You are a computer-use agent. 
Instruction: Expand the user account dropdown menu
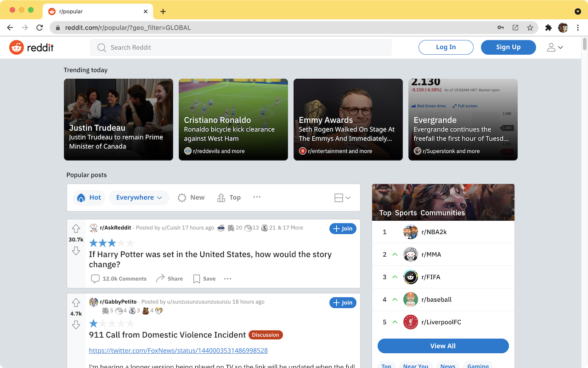[x=555, y=47]
